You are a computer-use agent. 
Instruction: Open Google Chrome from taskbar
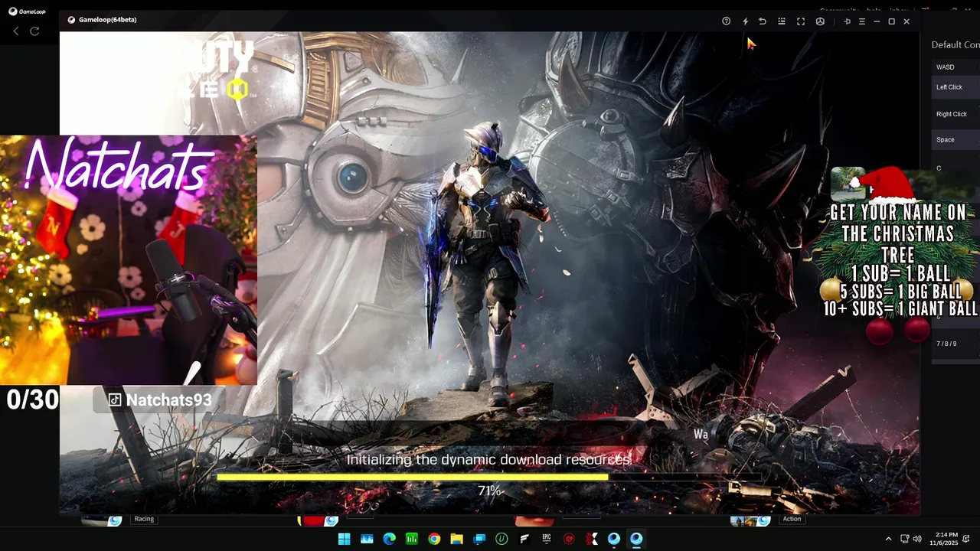point(434,539)
